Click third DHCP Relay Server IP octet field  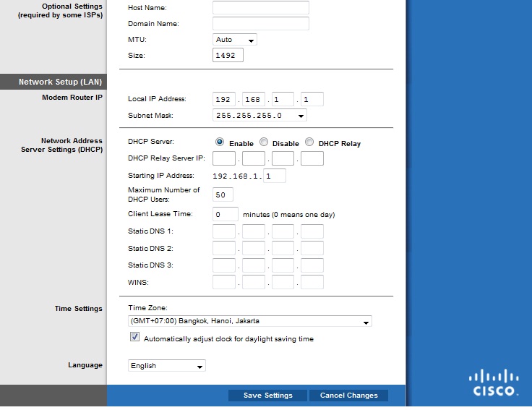pyautogui.click(x=283, y=158)
